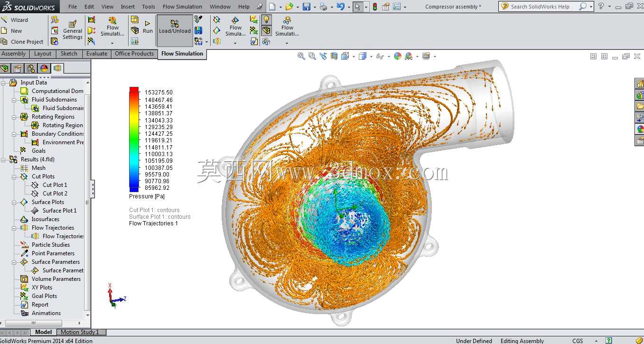644x344 pixels.
Task: Collapse the Cut Plots tree node
Action: pos(14,177)
